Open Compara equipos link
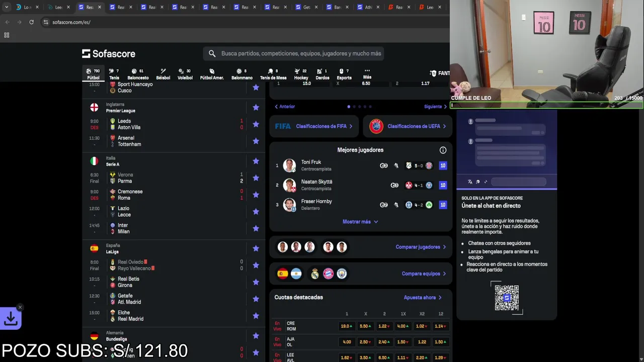The image size is (644, 362). tap(424, 274)
